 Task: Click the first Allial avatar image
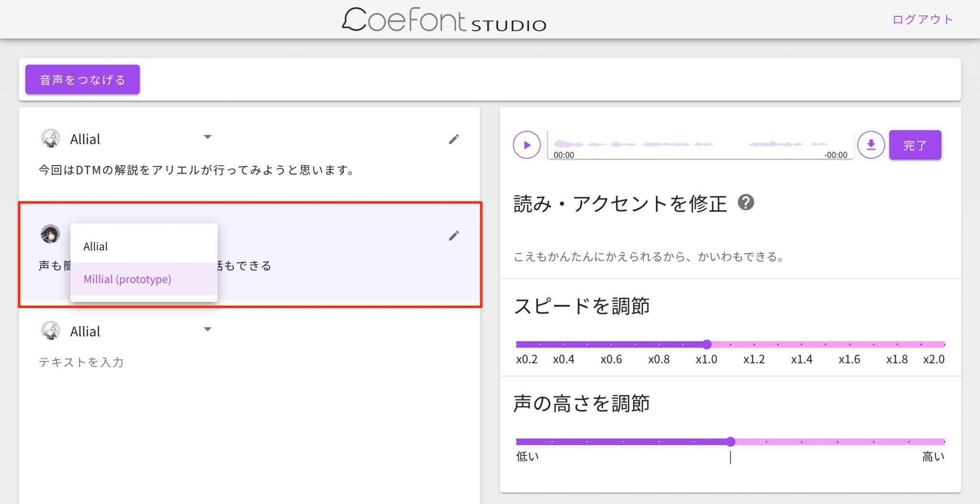52,138
